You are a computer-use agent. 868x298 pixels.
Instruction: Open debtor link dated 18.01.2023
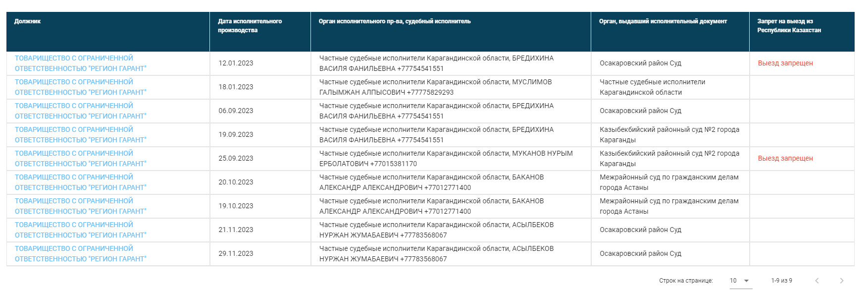coord(80,87)
